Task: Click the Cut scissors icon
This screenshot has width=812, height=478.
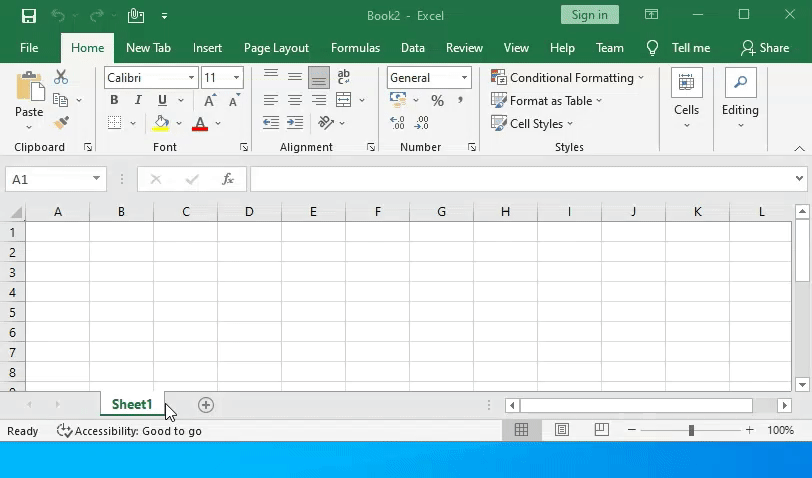Action: (61, 77)
